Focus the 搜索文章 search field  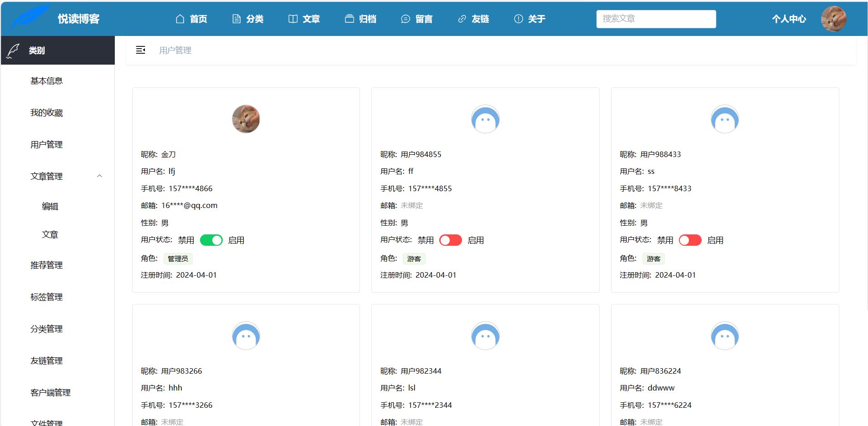coord(656,19)
